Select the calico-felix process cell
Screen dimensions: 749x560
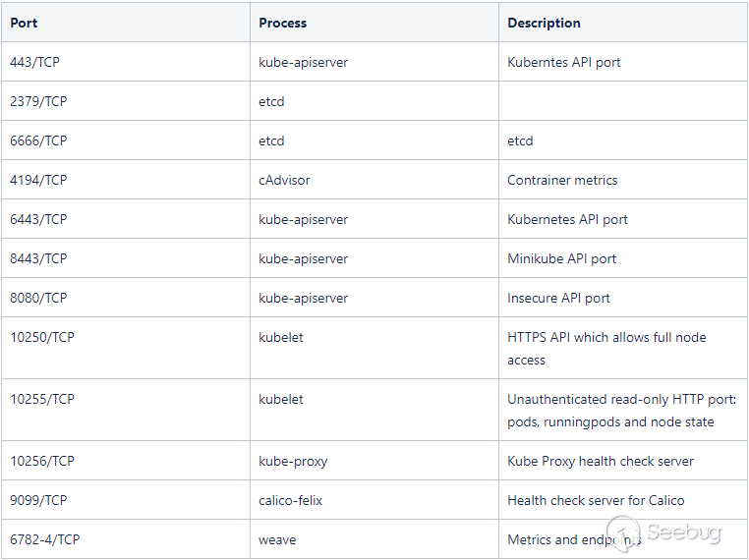pos(291,500)
